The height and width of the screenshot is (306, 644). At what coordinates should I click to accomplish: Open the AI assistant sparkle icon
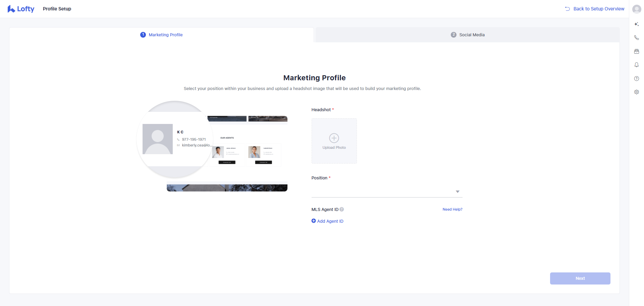[636, 24]
